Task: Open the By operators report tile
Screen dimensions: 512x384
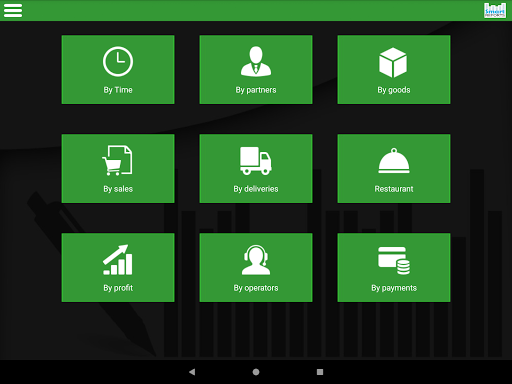Action: [256, 268]
